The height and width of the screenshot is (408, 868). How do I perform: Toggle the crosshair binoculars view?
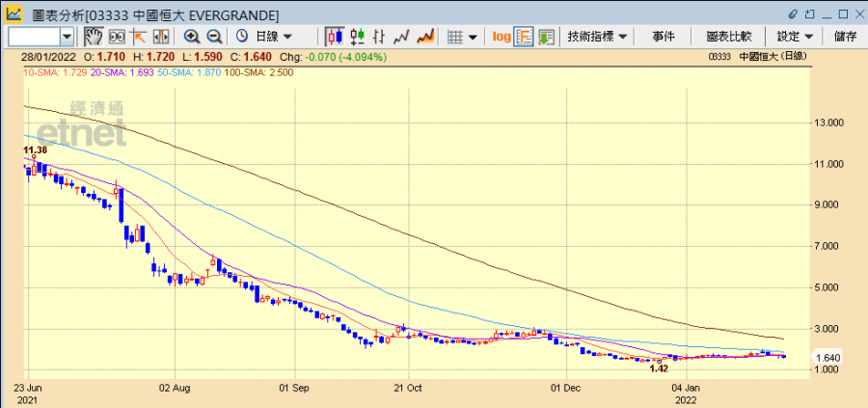(x=116, y=36)
